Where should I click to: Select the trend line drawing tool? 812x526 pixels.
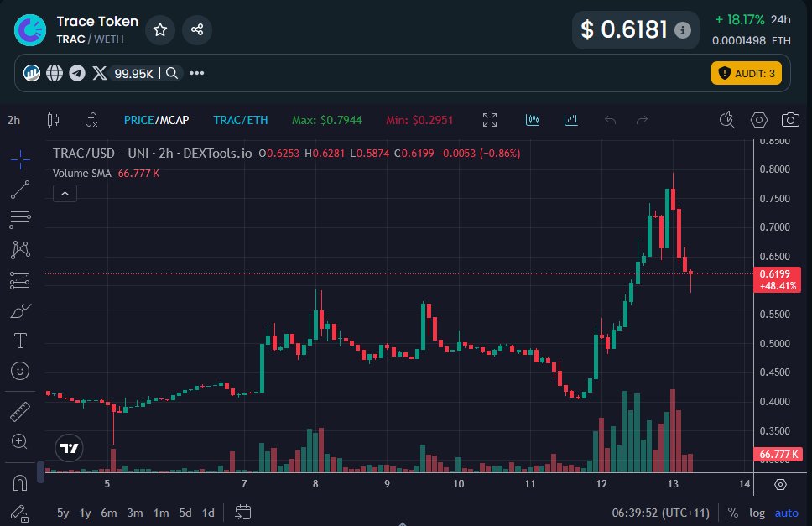click(20, 190)
